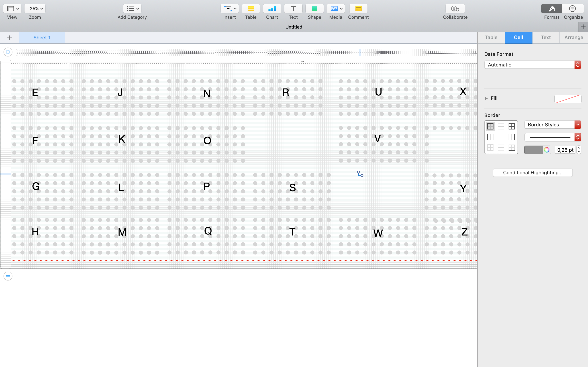Viewport: 588px width, 367px height.
Task: Add a Comment from the toolbar
Action: tap(358, 9)
